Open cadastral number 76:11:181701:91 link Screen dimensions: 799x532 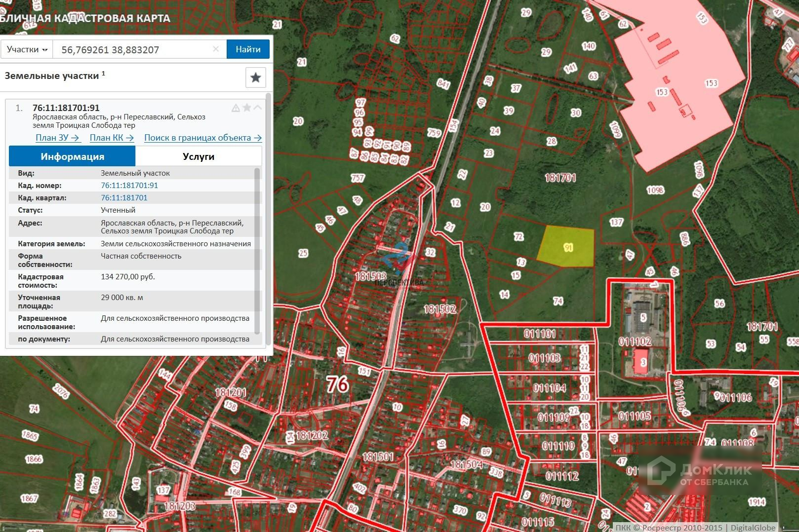click(x=129, y=186)
